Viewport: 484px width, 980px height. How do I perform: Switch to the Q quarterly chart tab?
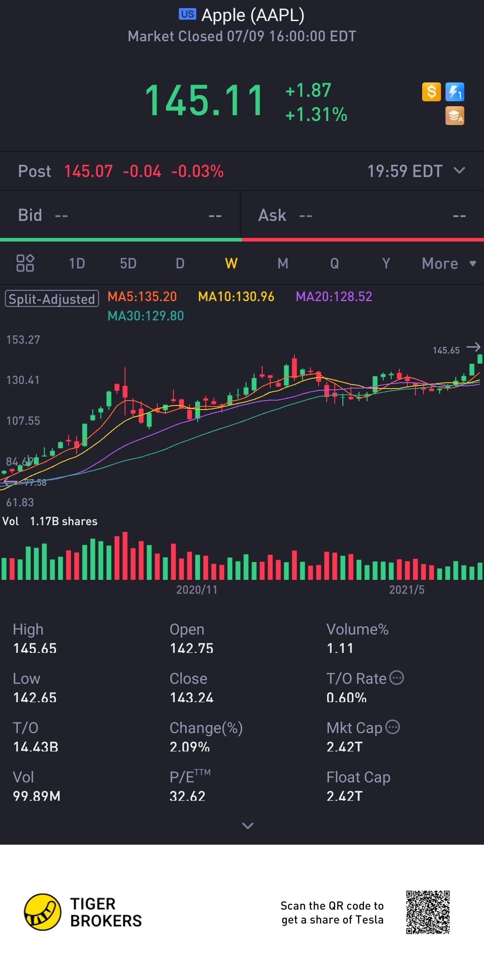pyautogui.click(x=334, y=263)
